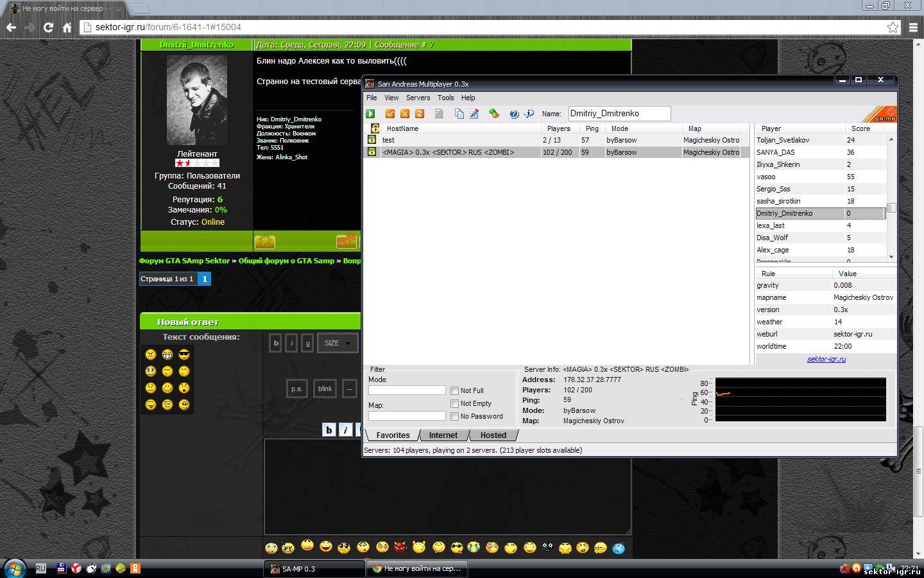Click the orange X Delete Server icon
The image size is (924, 578).
coord(405,114)
